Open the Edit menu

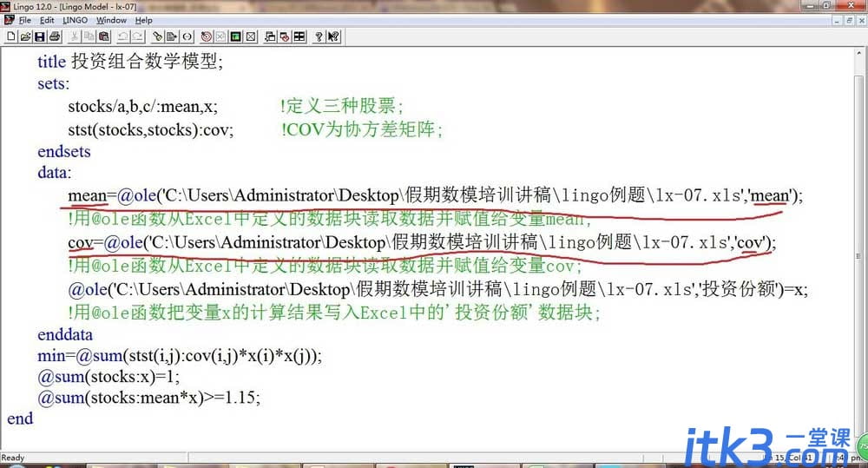click(47, 20)
